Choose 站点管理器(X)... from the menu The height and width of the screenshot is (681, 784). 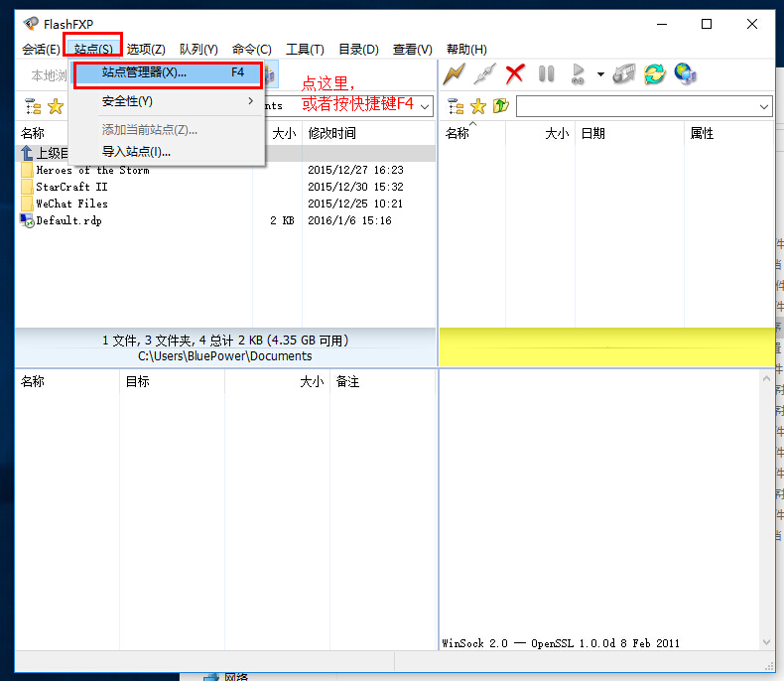(x=168, y=73)
